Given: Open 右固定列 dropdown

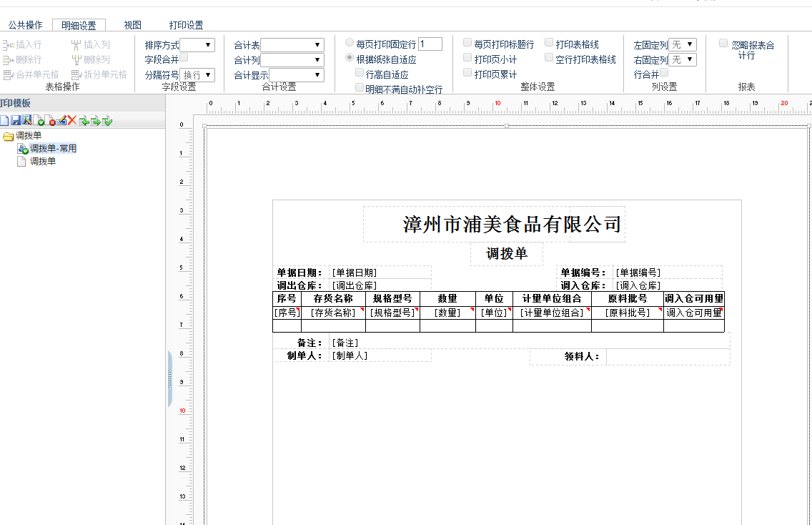Looking at the screenshot, I should [x=683, y=59].
